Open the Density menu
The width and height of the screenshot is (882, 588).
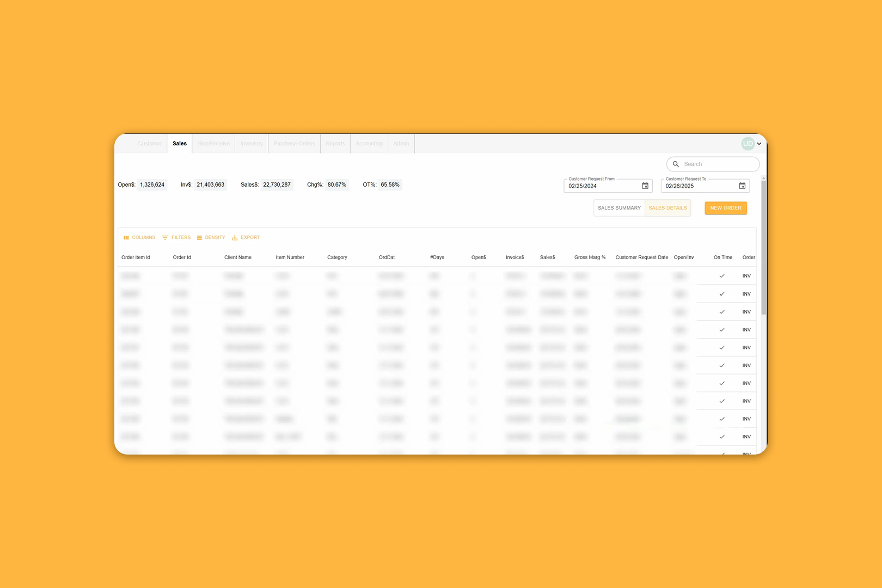pos(211,237)
